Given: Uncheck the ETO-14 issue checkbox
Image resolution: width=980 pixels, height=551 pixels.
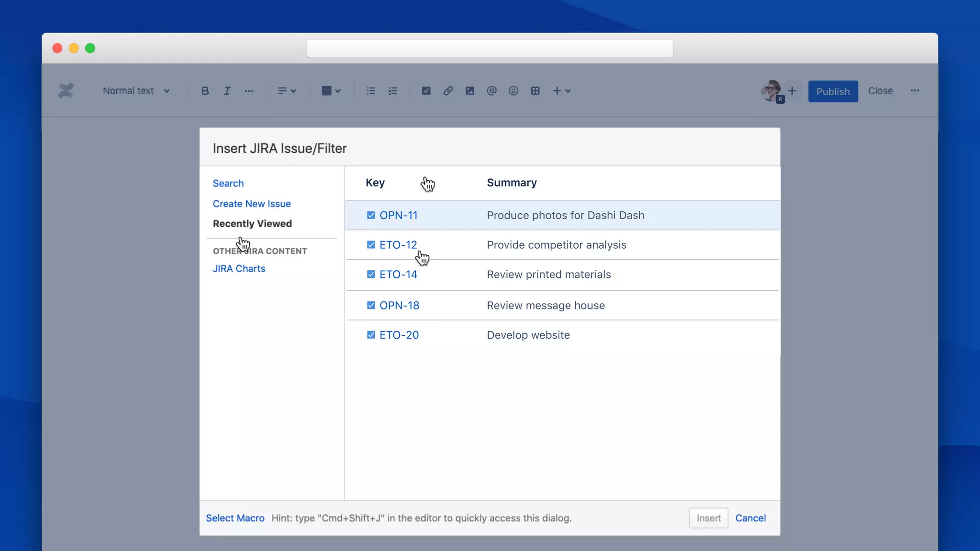Looking at the screenshot, I should 371,275.
